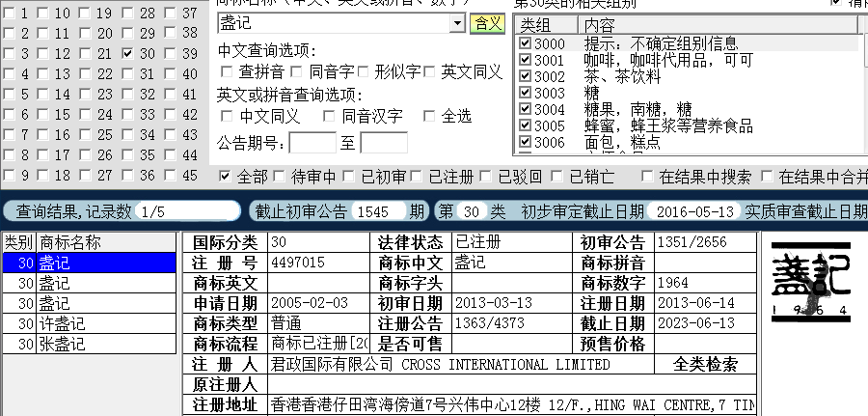Check the 已驳回 status filter
The width and height of the screenshot is (868, 416).
point(485,177)
